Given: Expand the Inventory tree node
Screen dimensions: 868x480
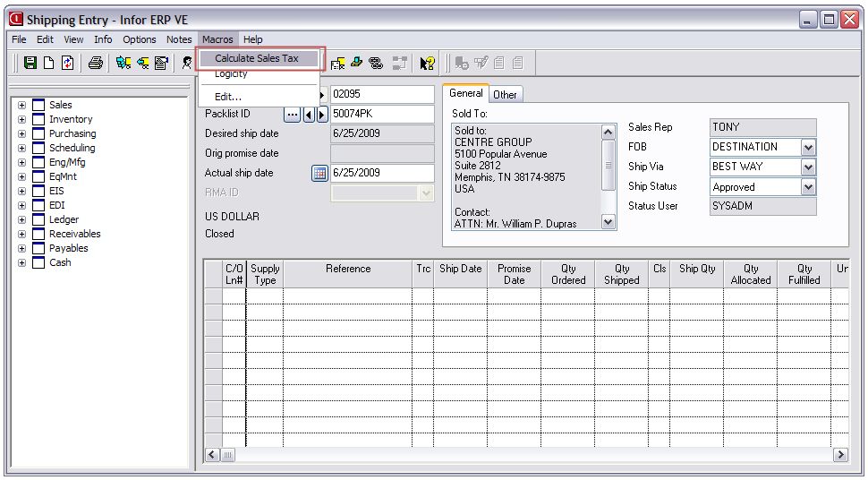Looking at the screenshot, I should 21,119.
